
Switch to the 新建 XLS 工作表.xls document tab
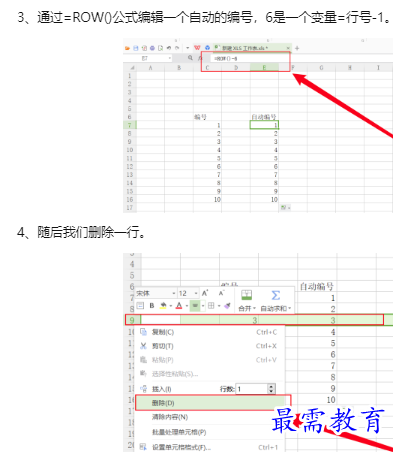click(x=253, y=48)
